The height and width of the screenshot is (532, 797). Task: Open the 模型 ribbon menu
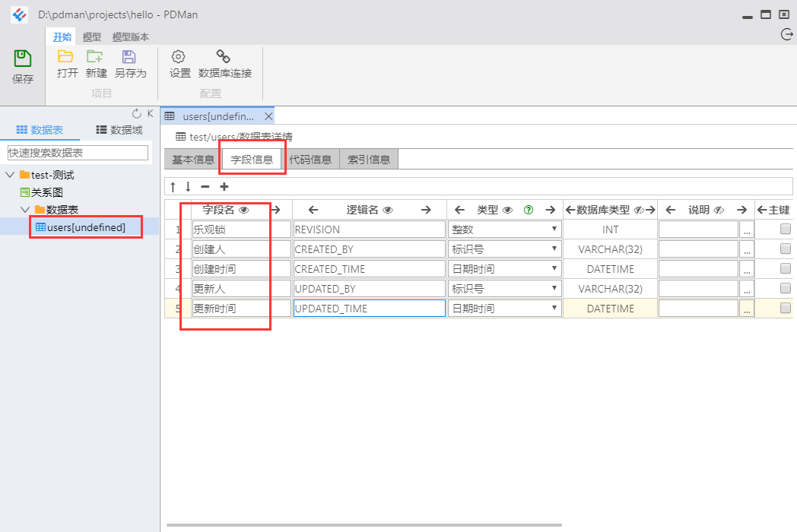click(x=91, y=36)
